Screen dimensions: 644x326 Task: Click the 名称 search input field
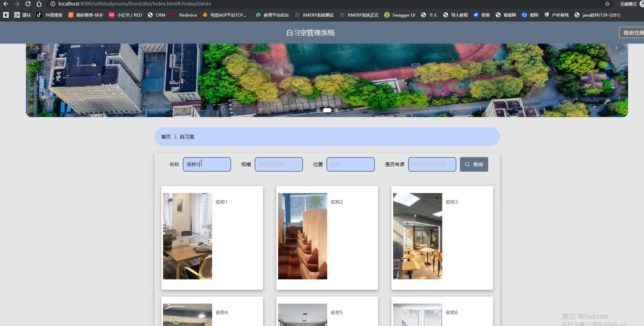207,164
